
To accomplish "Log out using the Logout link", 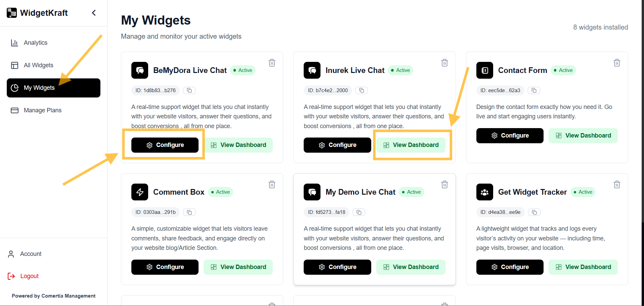I will pos(29,276).
